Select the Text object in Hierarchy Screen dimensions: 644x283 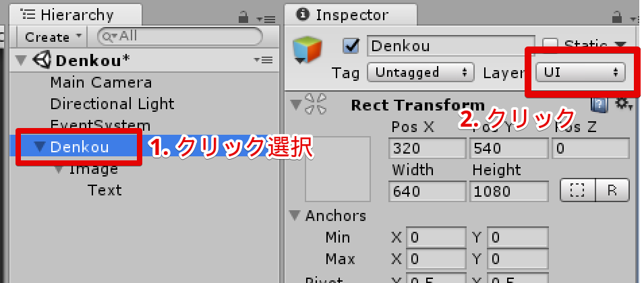pos(105,190)
